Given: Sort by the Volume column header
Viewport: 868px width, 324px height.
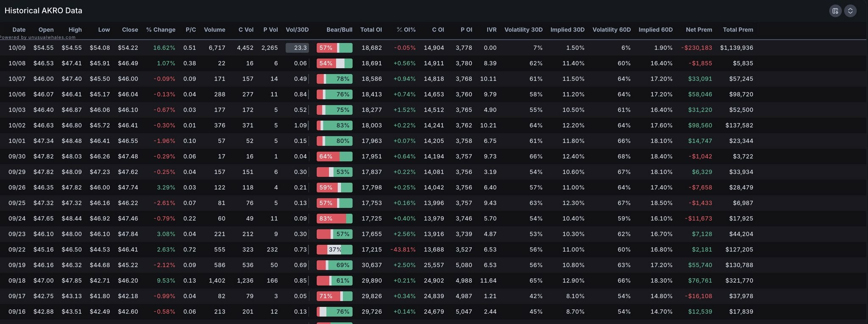Looking at the screenshot, I should coord(214,30).
